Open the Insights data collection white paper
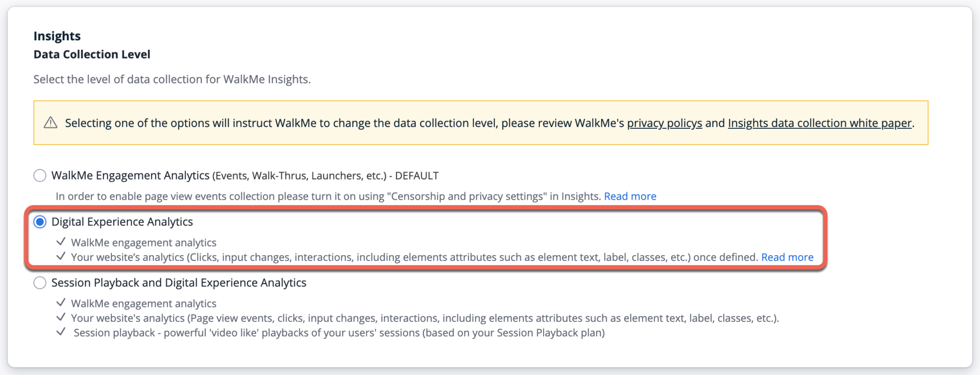Image resolution: width=980 pixels, height=375 pixels. coord(819,123)
